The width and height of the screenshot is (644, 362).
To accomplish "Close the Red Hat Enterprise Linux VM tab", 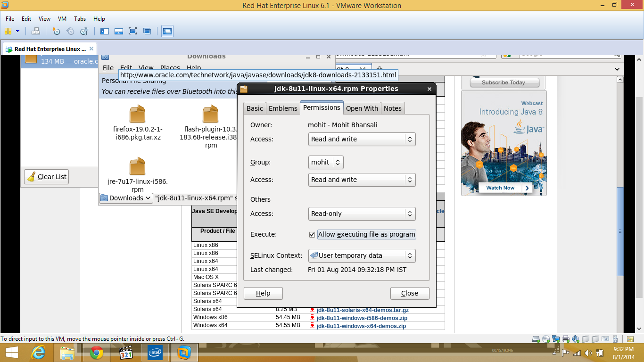I will 91,49.
